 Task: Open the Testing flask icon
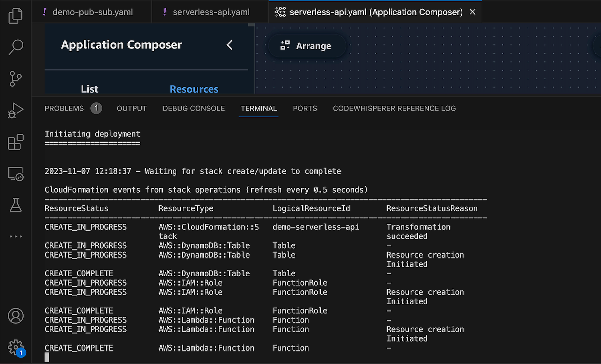coord(16,205)
